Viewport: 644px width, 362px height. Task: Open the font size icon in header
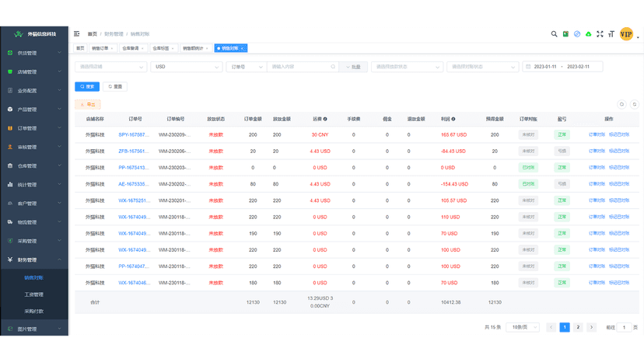(x=611, y=34)
